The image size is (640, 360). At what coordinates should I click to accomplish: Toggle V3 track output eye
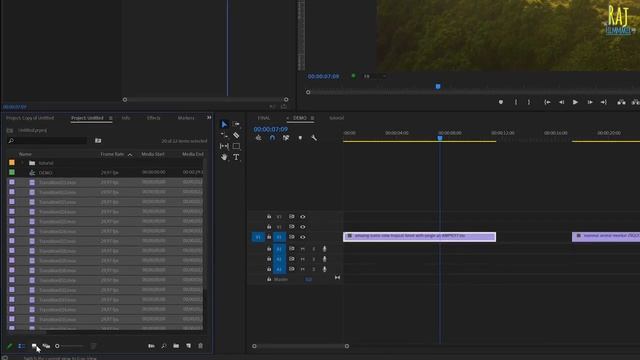(x=302, y=217)
